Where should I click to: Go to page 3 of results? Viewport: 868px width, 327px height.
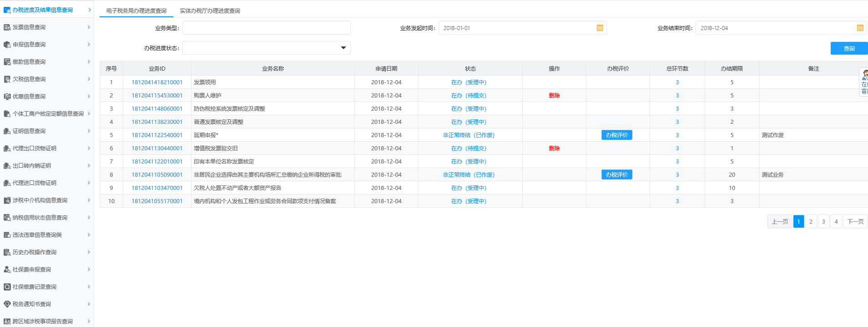point(823,222)
